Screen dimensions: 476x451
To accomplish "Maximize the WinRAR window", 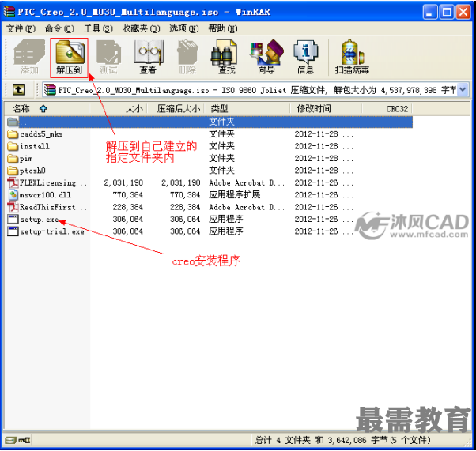I will click(x=446, y=13).
